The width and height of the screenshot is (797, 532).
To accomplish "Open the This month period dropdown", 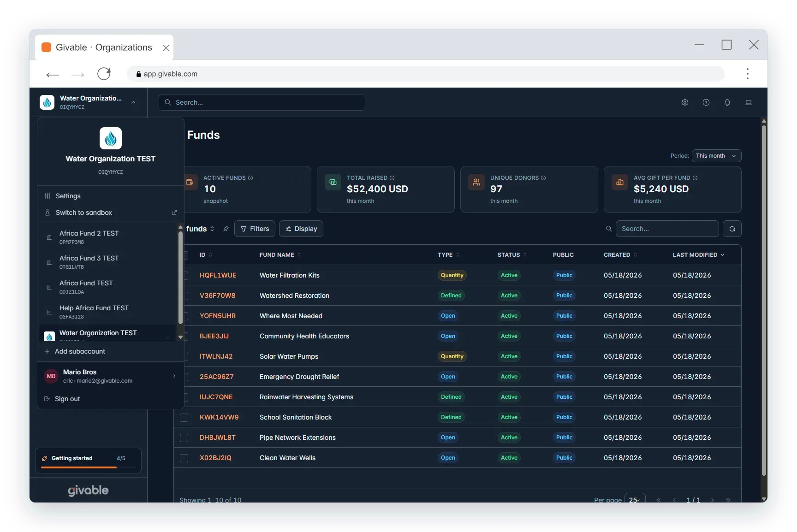I will (x=716, y=156).
